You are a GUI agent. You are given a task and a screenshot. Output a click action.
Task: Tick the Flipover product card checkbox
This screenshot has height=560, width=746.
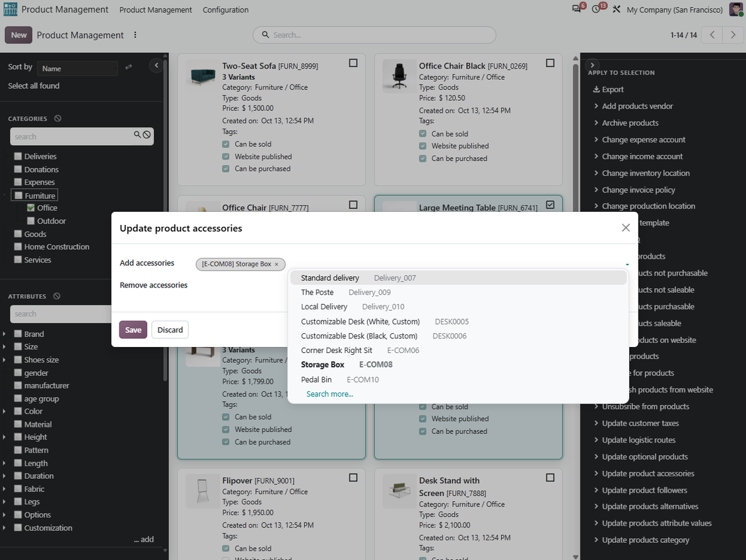tap(353, 478)
